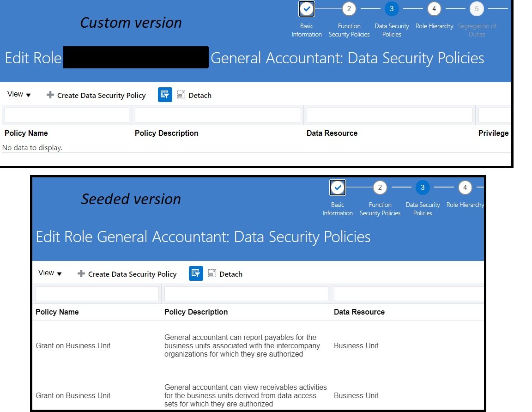This screenshot has height=412, width=532.
Task: Click Detach icon in seeded version toolbar
Action: click(212, 273)
